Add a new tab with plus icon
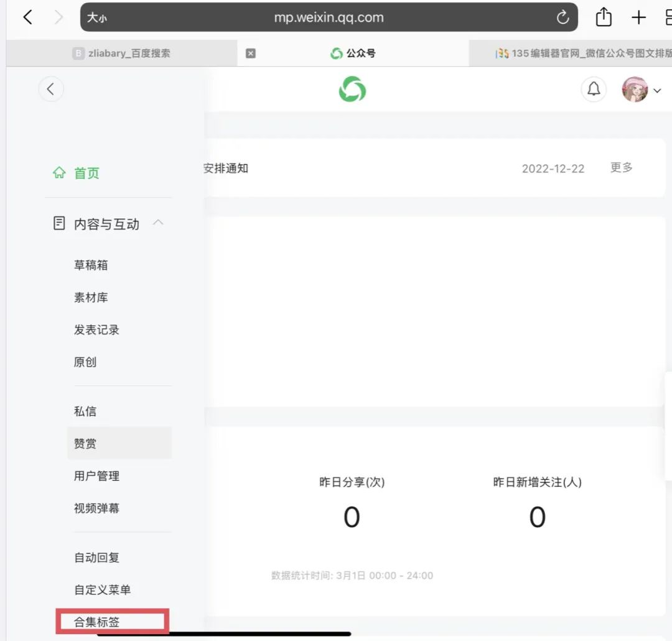Screen dimensions: 672x641 click(x=638, y=17)
